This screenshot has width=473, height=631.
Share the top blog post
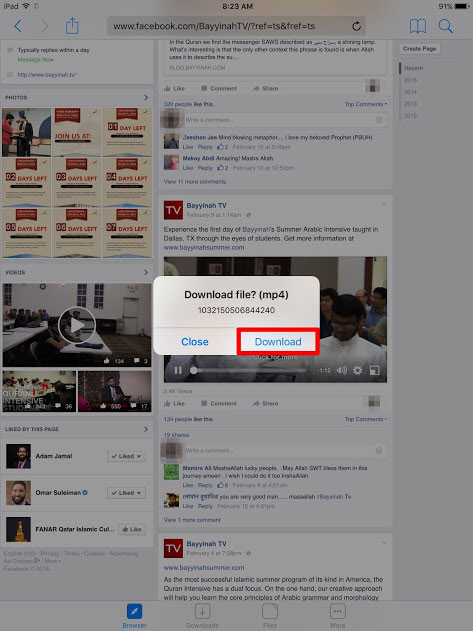265,88
